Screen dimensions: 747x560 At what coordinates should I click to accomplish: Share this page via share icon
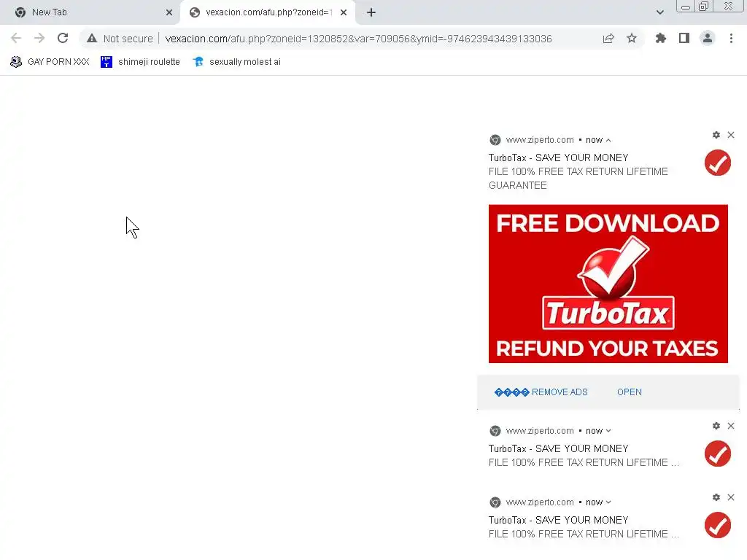[608, 39]
